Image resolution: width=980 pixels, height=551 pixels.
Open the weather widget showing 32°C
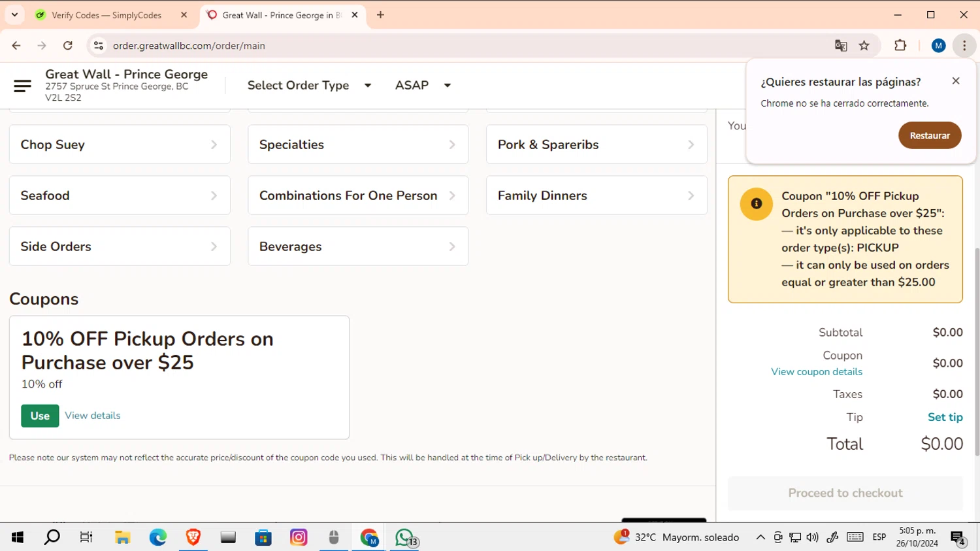click(677, 537)
